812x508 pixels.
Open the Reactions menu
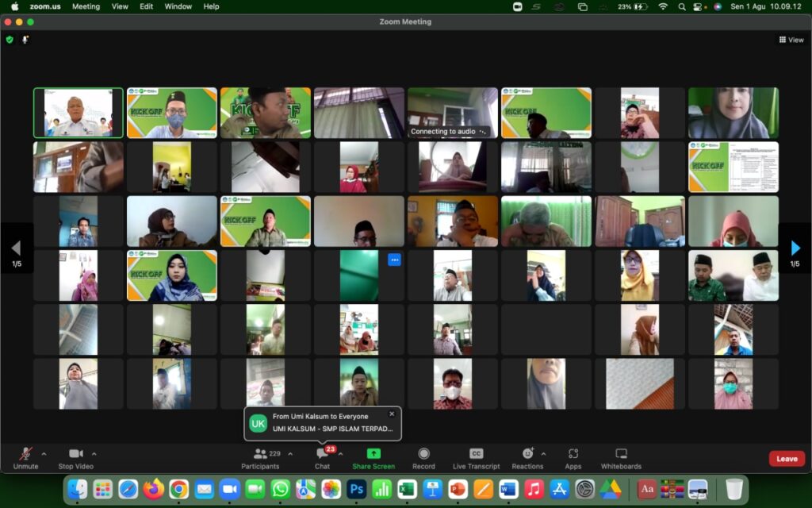point(527,455)
